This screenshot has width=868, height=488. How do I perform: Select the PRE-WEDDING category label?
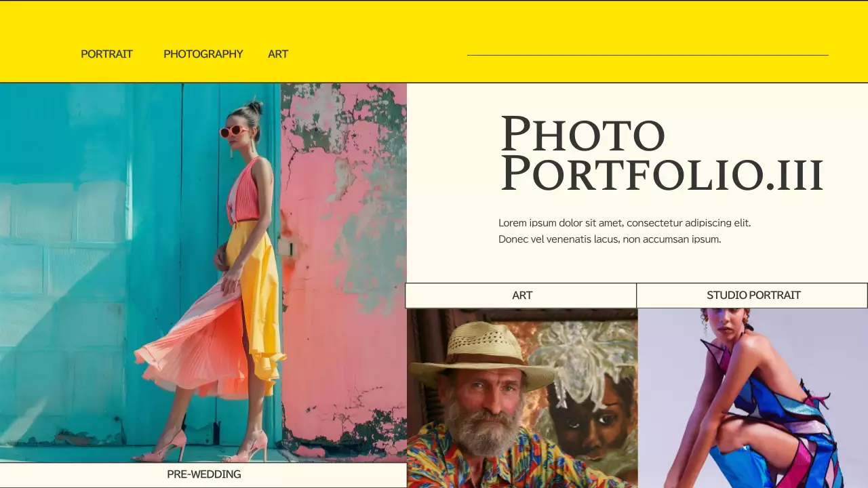coord(204,474)
